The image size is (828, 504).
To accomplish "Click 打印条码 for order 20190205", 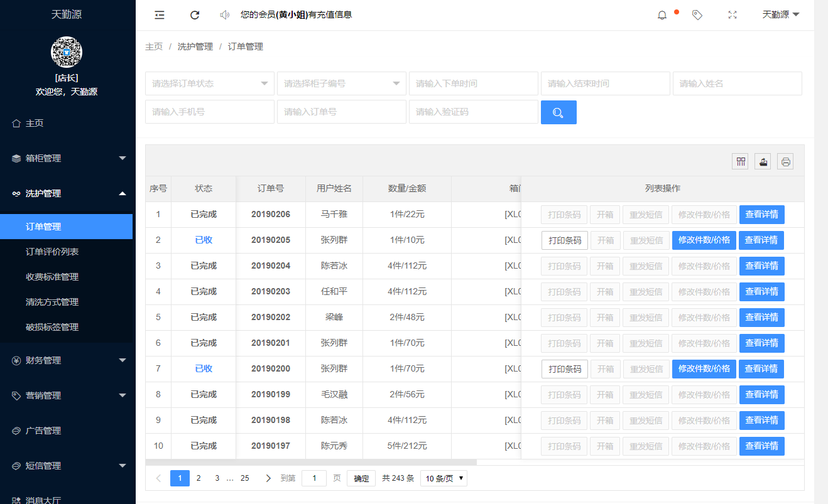I will pos(564,240).
